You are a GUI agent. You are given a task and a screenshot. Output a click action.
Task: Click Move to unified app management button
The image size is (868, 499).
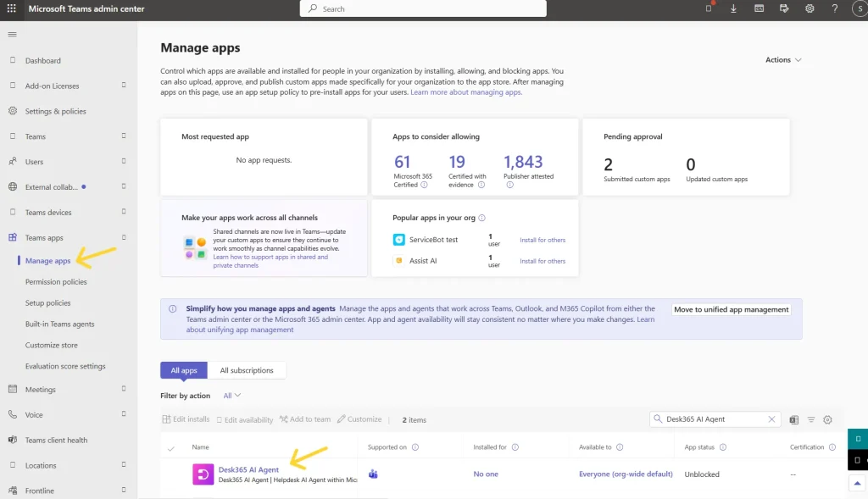pyautogui.click(x=732, y=309)
